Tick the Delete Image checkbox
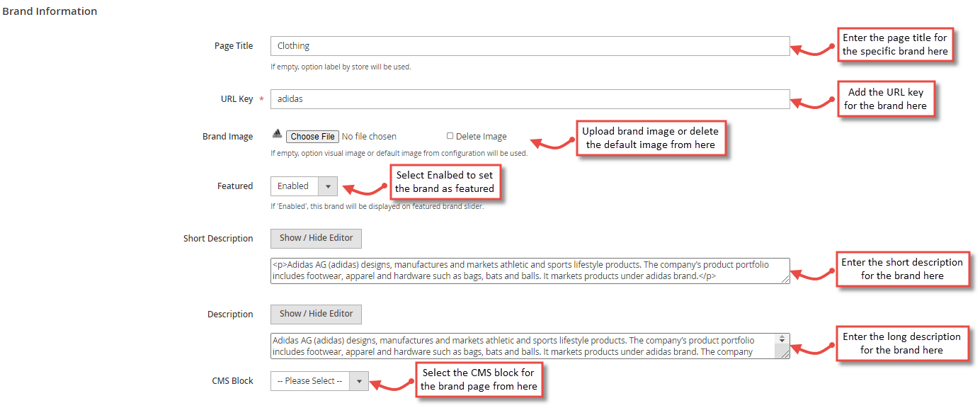 click(x=450, y=136)
